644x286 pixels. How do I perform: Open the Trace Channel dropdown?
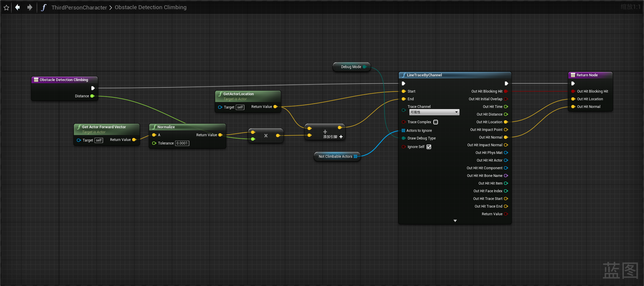pos(434,112)
